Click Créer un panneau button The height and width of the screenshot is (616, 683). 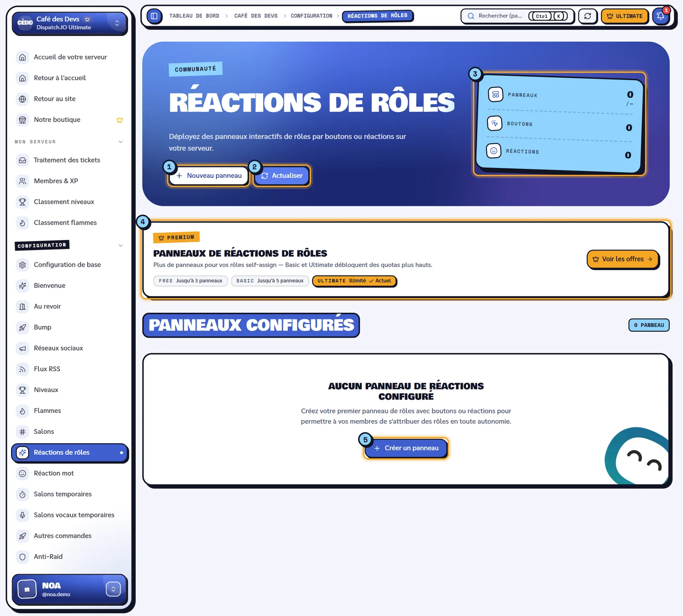pos(406,448)
